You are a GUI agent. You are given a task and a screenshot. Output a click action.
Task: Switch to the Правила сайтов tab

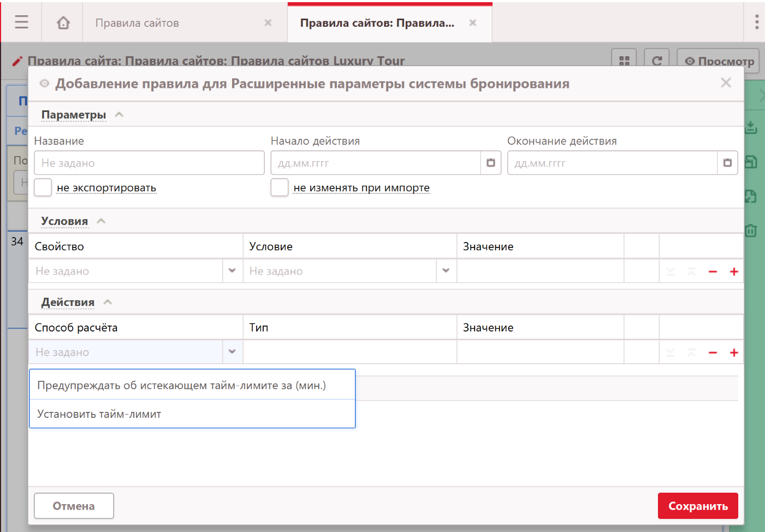[137, 23]
